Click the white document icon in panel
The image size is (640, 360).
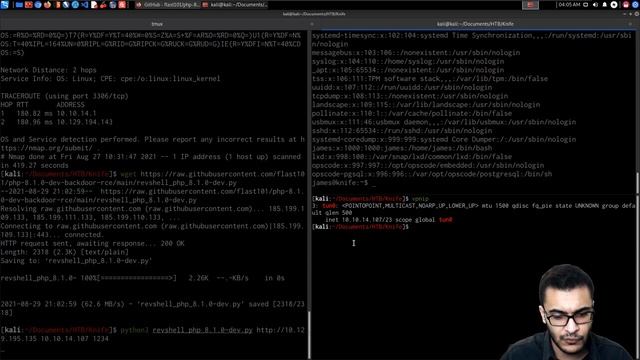tap(94, 5)
